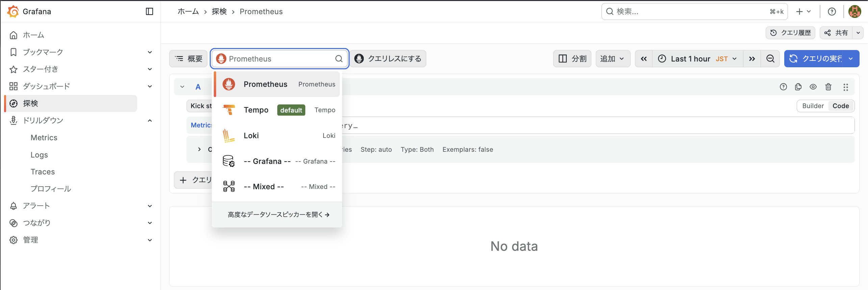Click the Outline (概要) button
The height and width of the screenshot is (290, 868).
[188, 59]
